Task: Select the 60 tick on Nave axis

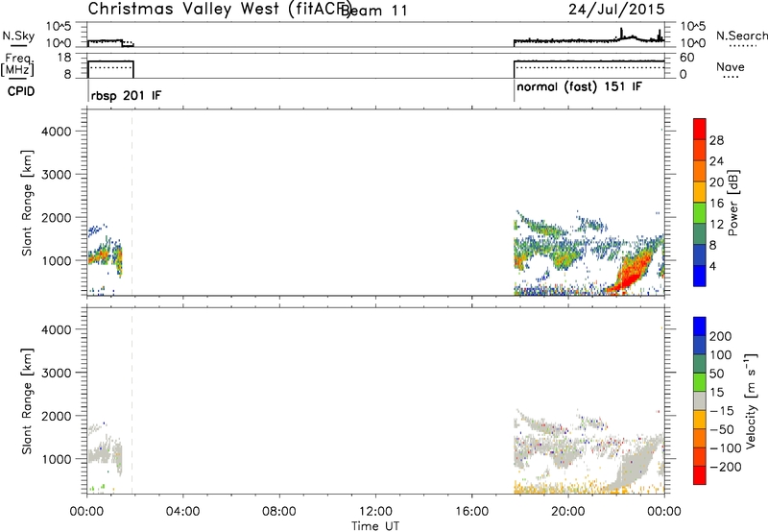Action: tap(687, 58)
